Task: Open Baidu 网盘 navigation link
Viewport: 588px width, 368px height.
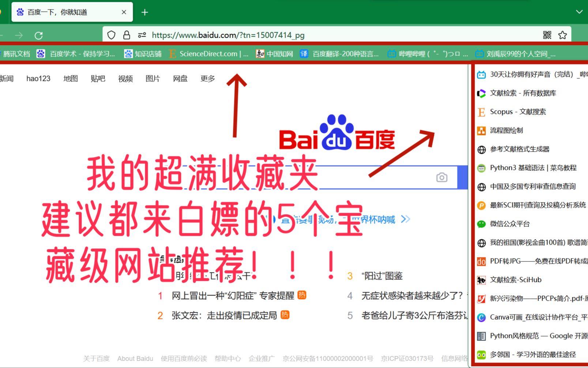Action: coord(180,78)
